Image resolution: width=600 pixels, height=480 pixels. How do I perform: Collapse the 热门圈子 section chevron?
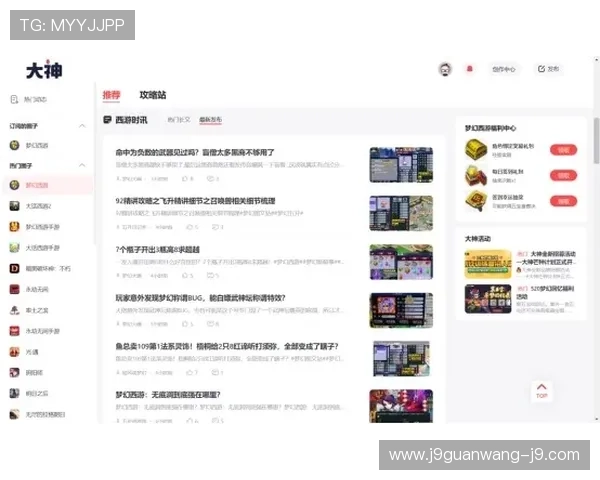[x=82, y=165]
